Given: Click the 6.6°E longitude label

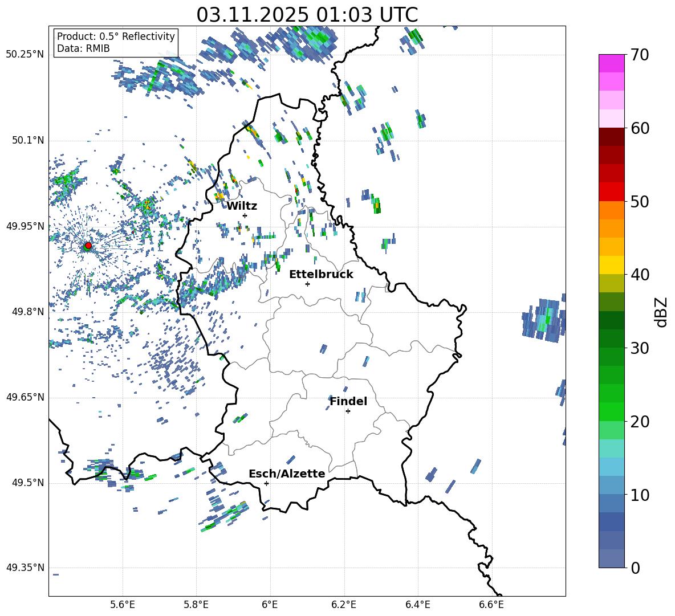Looking at the screenshot, I should click(491, 605).
